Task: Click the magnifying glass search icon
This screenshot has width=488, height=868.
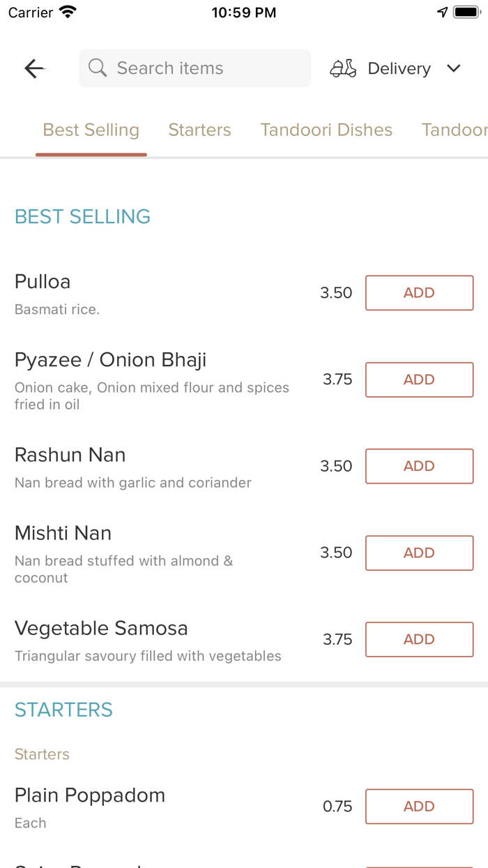Action: point(98,68)
